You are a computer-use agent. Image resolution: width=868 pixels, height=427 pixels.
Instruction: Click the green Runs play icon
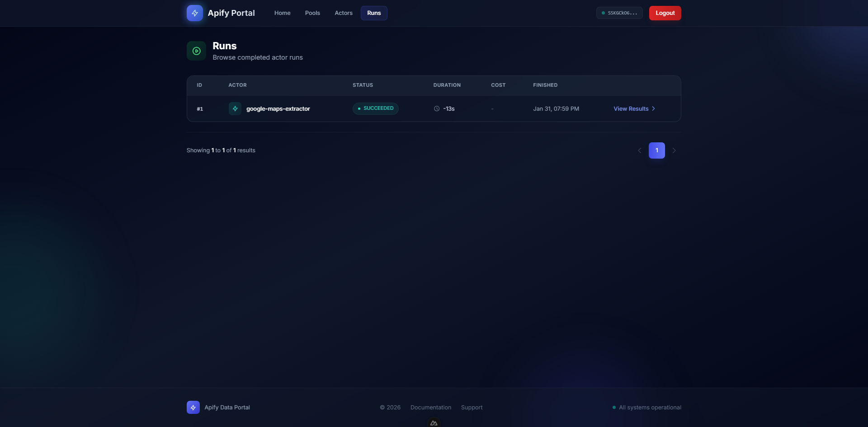point(196,51)
